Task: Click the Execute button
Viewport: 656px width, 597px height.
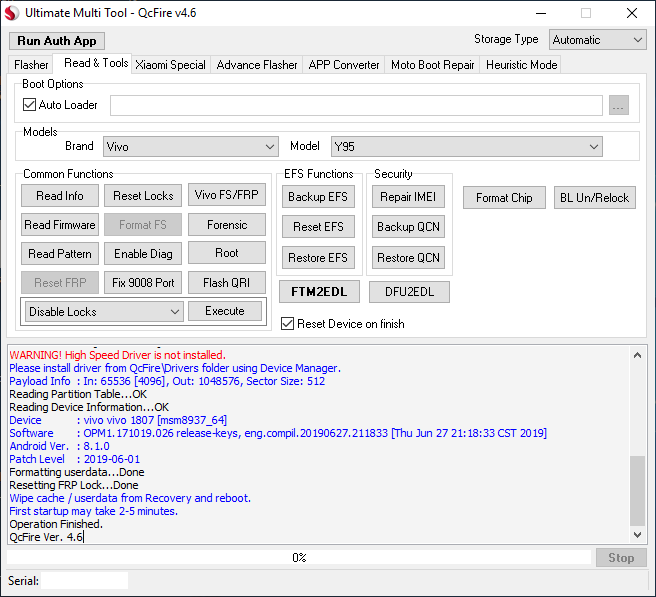Action: [x=225, y=311]
